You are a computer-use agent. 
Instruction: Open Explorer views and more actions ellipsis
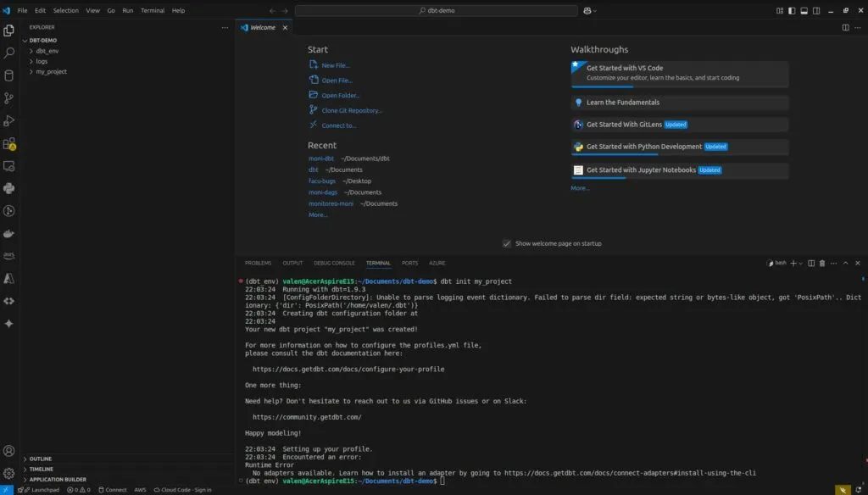click(225, 27)
